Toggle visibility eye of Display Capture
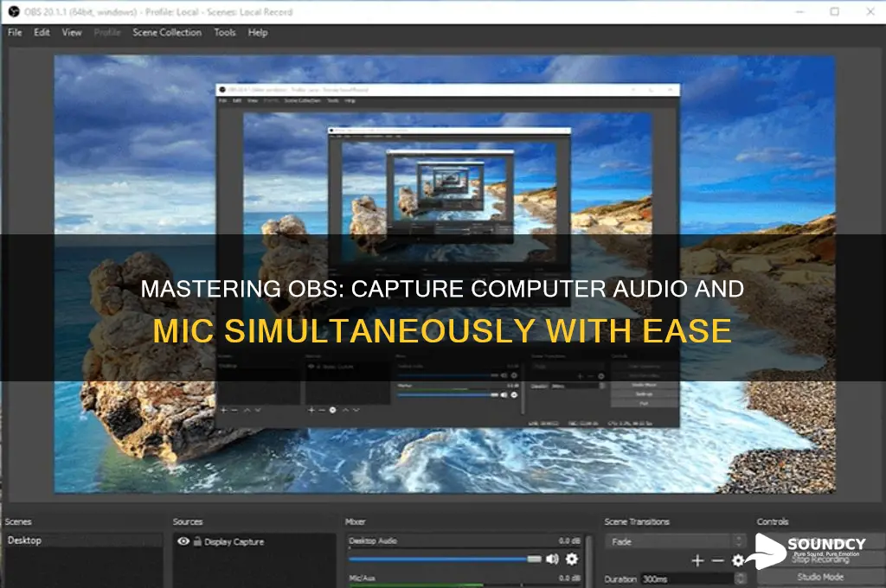The height and width of the screenshot is (588, 886). [183, 541]
